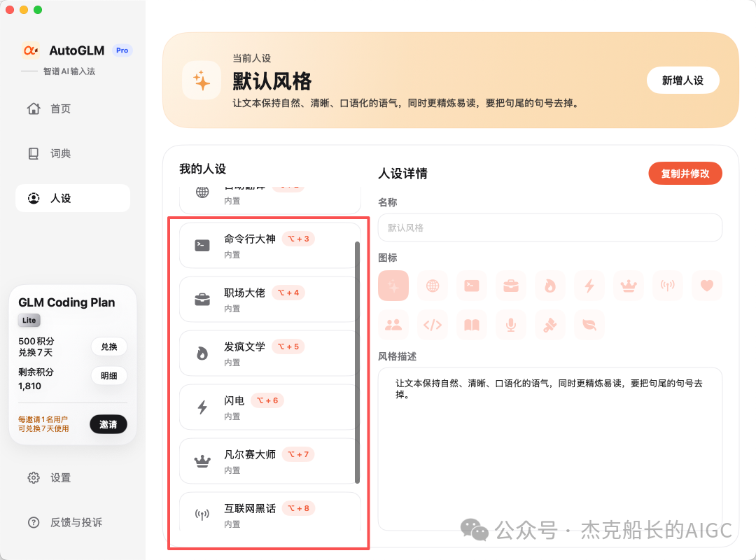Click 每邀请1名用户 invitation promo text
This screenshot has height=560, width=756.
43,419
